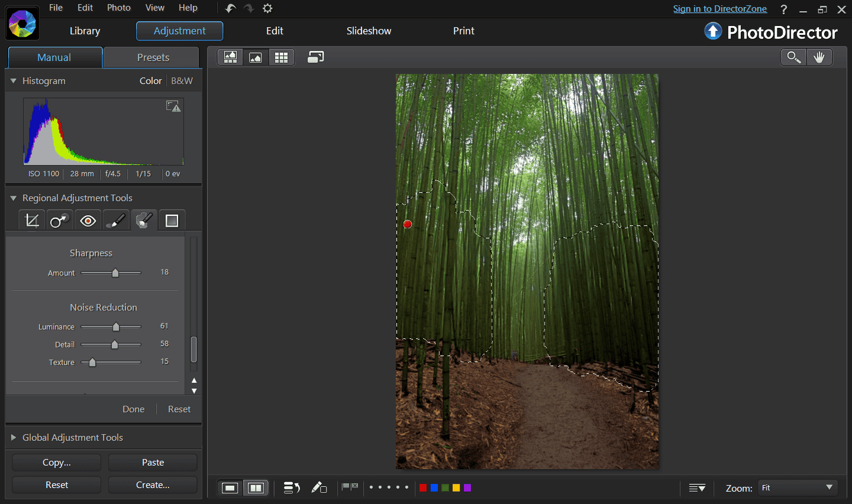Click the Luminance noise slider
The width and height of the screenshot is (852, 504).
pos(111,327)
